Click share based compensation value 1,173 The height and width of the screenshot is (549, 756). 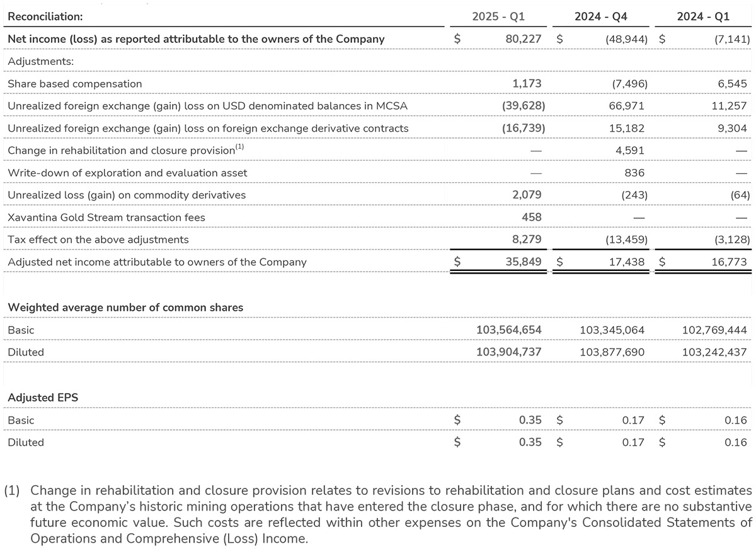(x=527, y=83)
